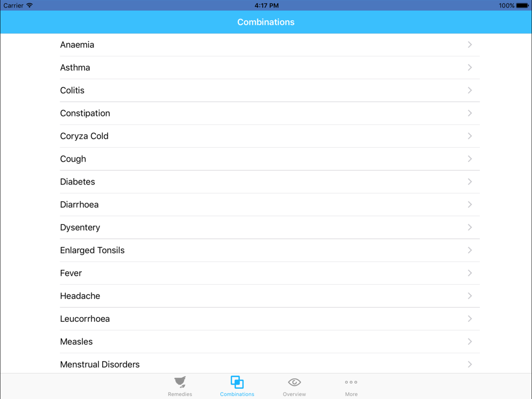Open the chevron next to Diabetes
The width and height of the screenshot is (532, 399).
(x=470, y=181)
